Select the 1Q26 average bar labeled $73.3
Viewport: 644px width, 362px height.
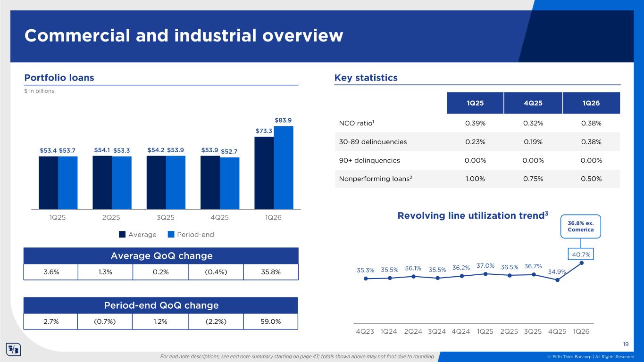(x=264, y=173)
